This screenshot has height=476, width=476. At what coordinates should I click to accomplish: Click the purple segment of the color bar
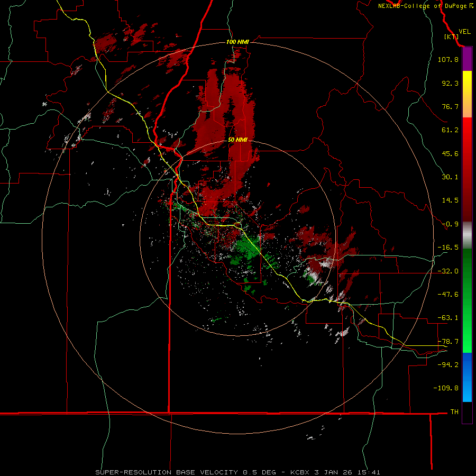[x=467, y=59]
